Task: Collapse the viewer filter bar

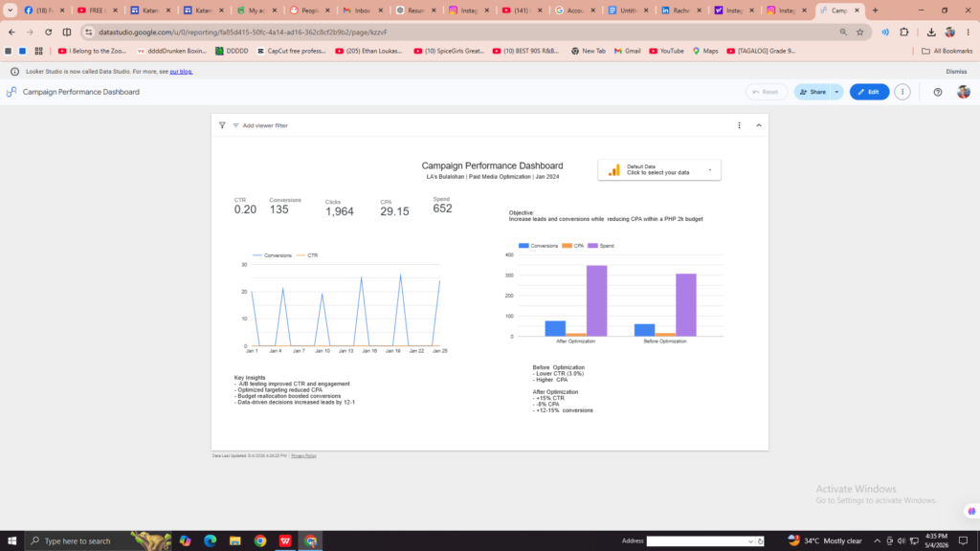Action: (759, 125)
